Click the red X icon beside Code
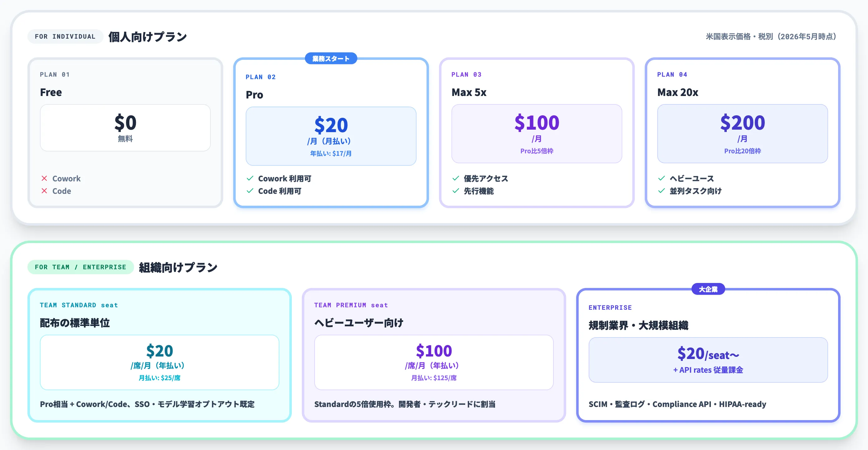This screenshot has width=868, height=450. tap(44, 191)
